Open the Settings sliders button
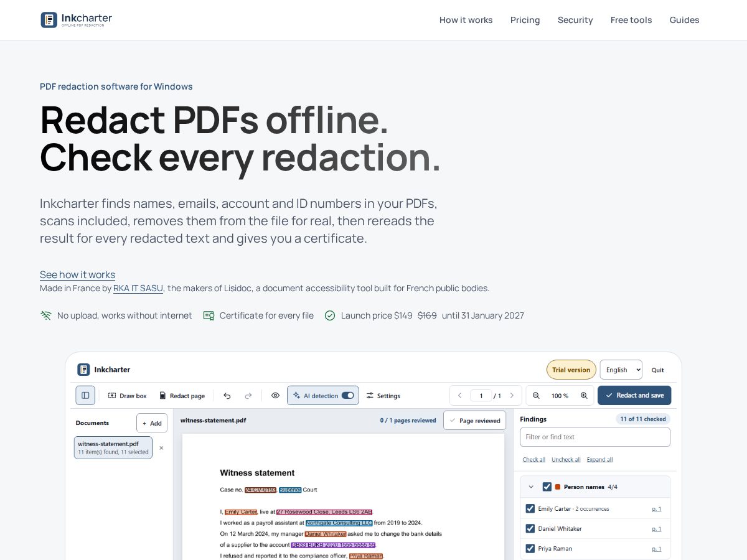 [x=383, y=396]
